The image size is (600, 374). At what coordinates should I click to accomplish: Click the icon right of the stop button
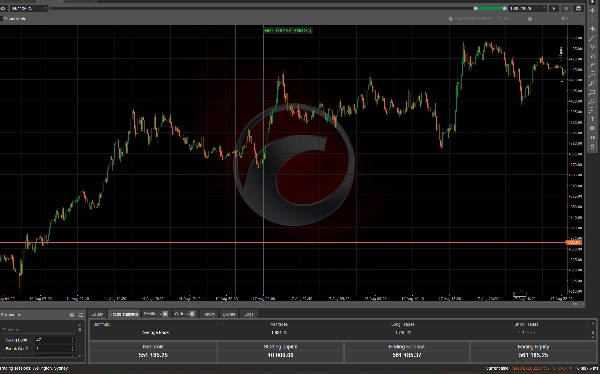pos(578,8)
